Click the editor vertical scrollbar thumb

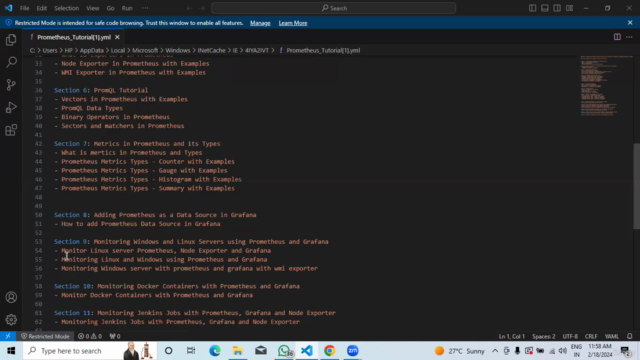coord(636,186)
